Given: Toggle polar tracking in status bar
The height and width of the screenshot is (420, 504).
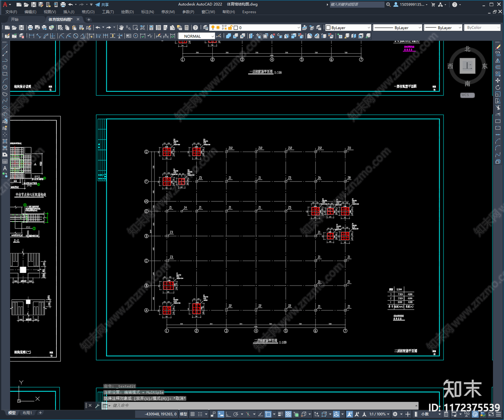Looking at the screenshot, I should pos(235,414).
